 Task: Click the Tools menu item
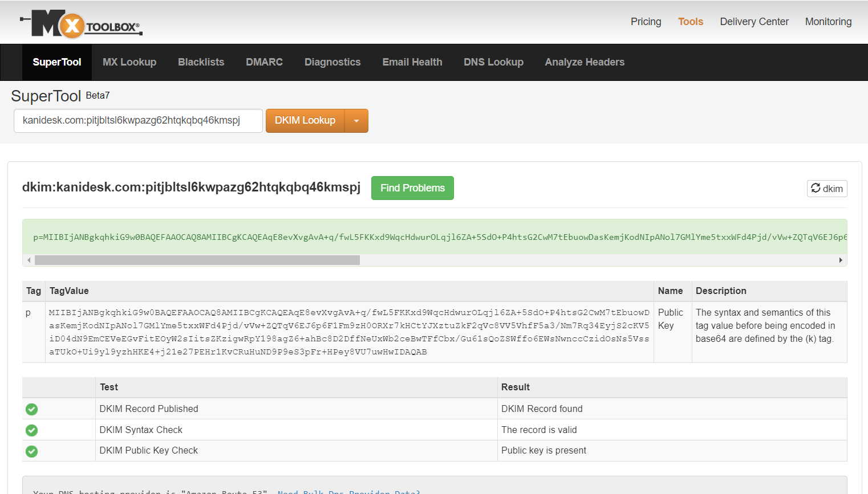(x=691, y=21)
